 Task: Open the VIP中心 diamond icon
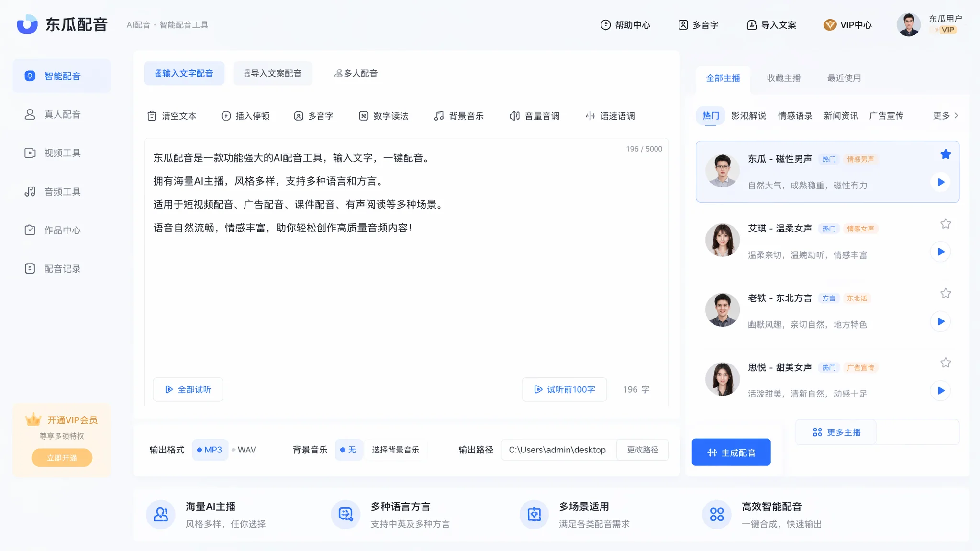(830, 25)
